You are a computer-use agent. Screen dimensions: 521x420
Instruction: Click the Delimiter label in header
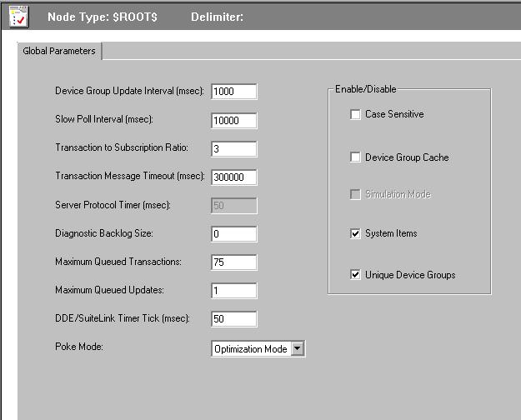tap(217, 17)
